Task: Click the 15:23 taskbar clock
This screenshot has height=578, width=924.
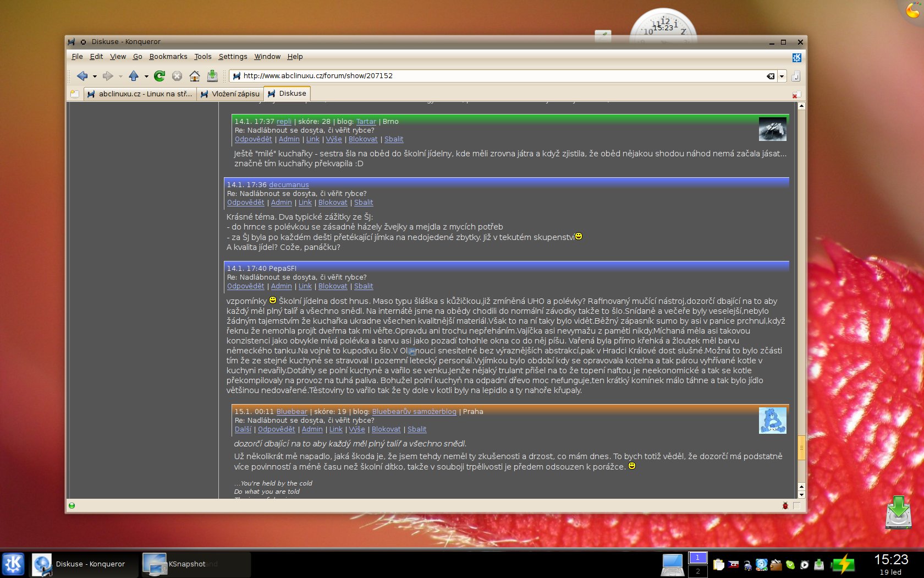Action: pyautogui.click(x=891, y=560)
